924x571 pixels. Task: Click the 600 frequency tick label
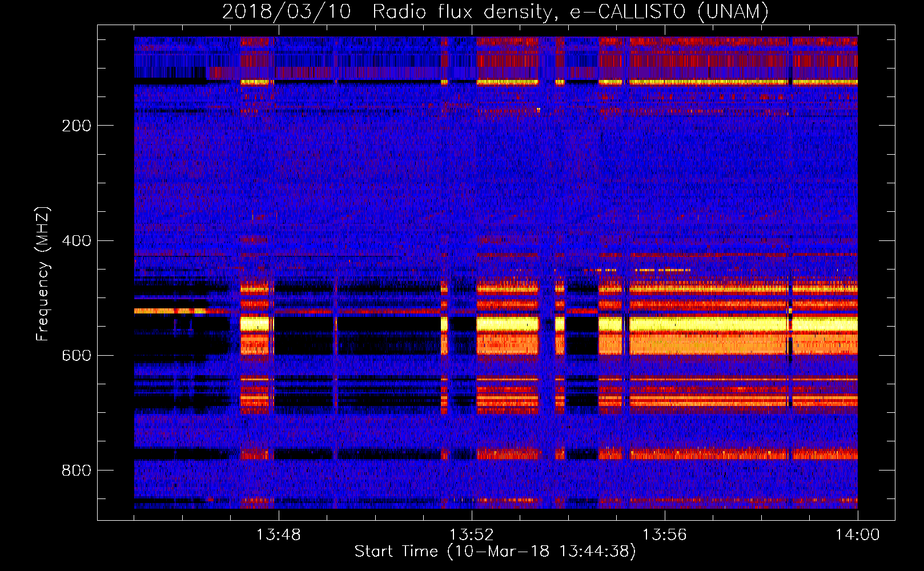(x=77, y=356)
